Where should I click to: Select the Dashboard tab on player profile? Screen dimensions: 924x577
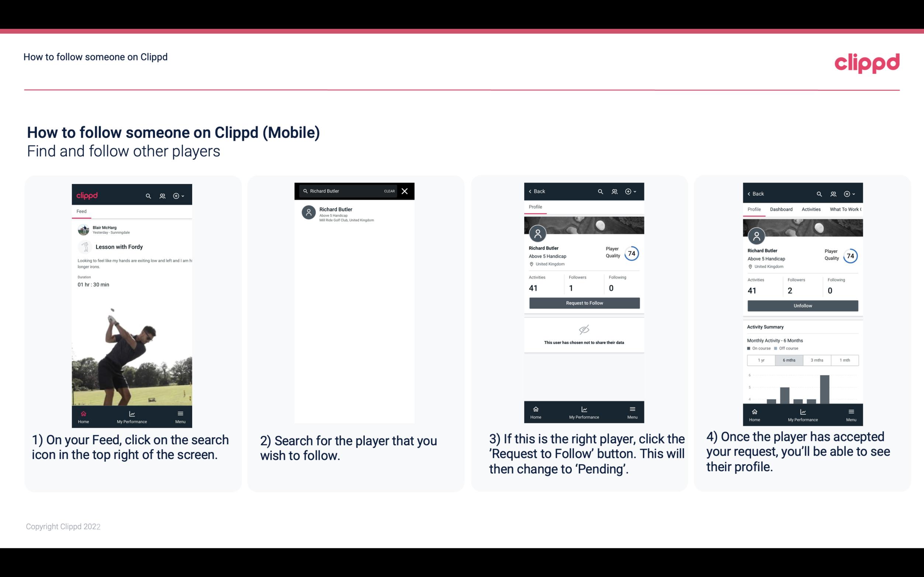tap(781, 209)
